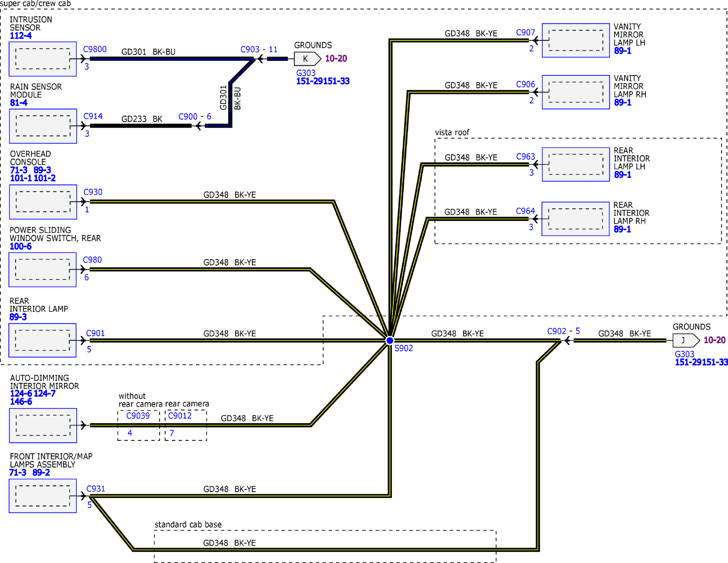728x563 pixels.
Task: Open the 89-2 Front Interior/Map Lamps reference
Action: point(41,473)
